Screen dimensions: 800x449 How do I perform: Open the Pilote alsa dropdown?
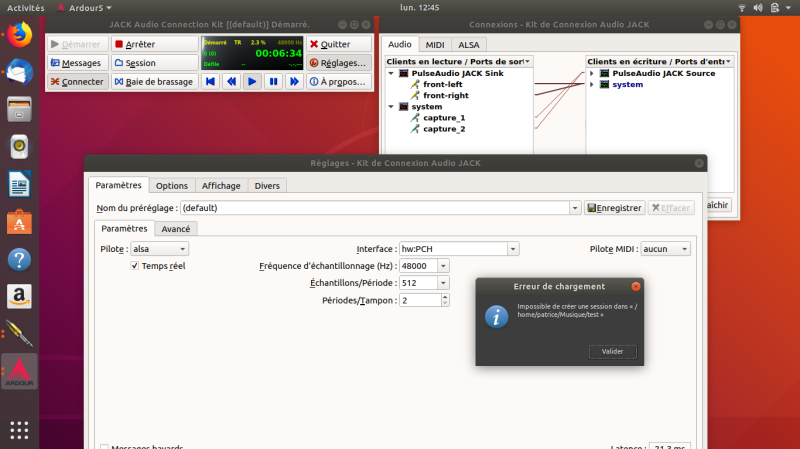click(x=160, y=249)
